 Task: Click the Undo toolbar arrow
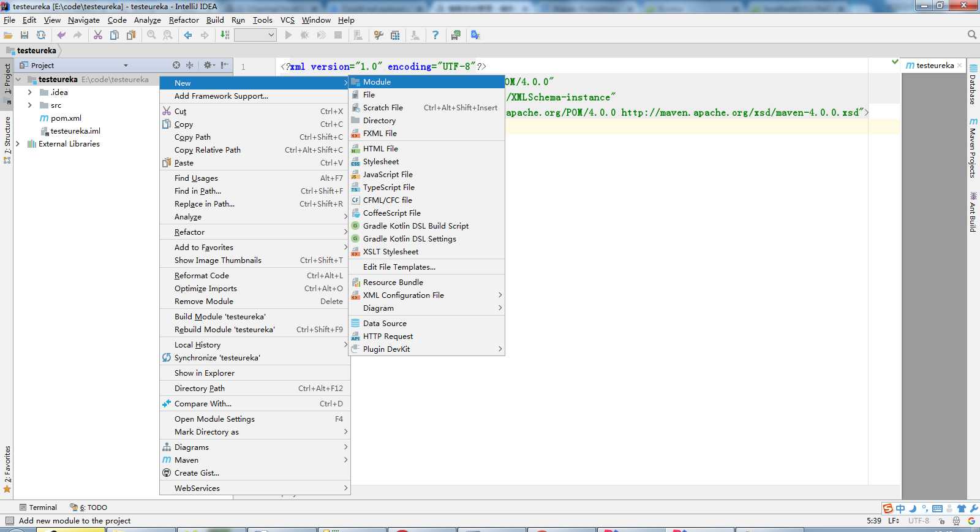61,35
